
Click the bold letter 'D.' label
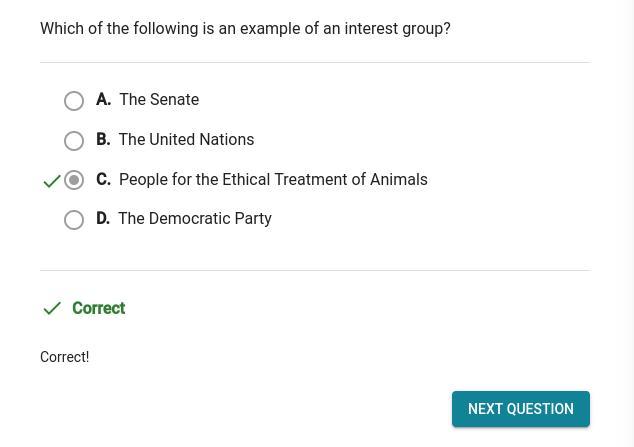[x=103, y=219]
